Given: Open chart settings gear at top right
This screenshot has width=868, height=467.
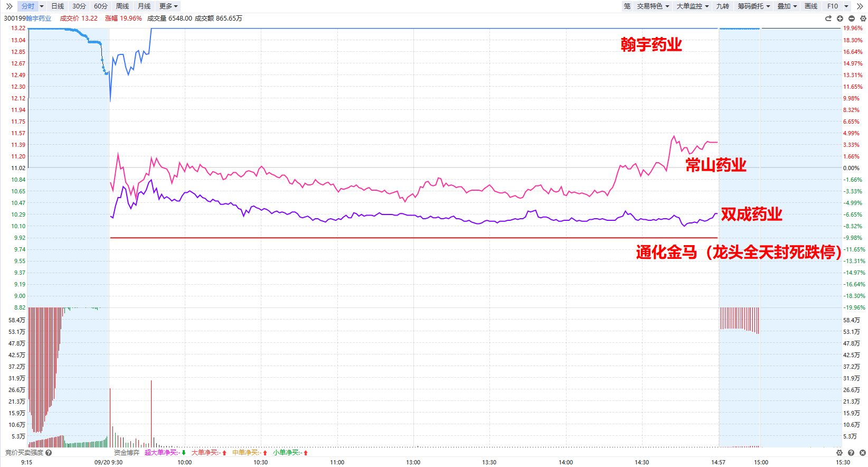Looking at the screenshot, I should 863,18.
